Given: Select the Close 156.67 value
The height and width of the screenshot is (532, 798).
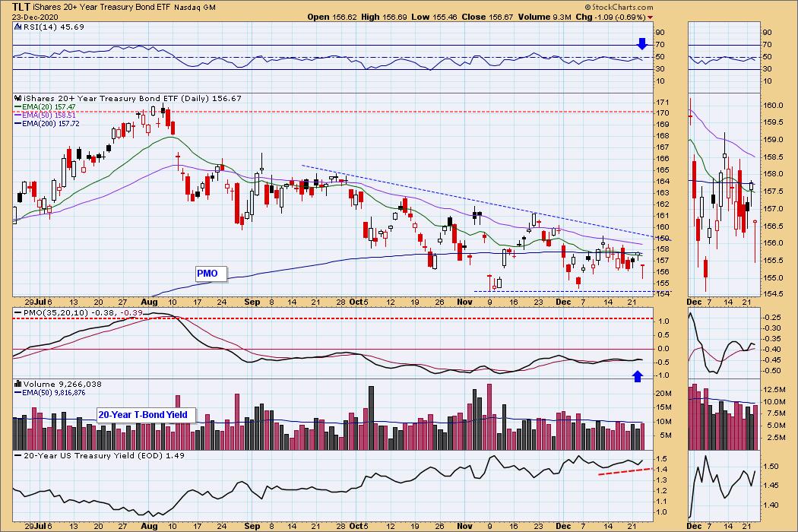Looking at the screenshot, I should pos(488,17).
